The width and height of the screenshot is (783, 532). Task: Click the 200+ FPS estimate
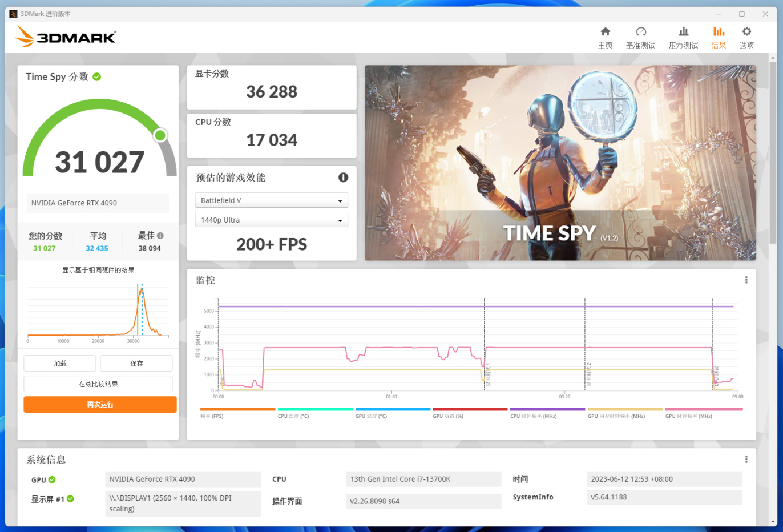click(272, 244)
